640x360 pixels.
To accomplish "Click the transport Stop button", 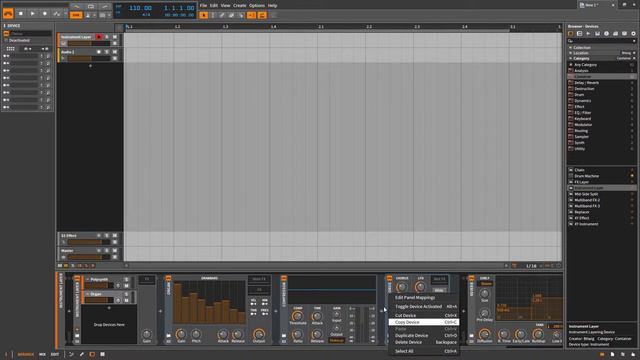I will 21,13.
